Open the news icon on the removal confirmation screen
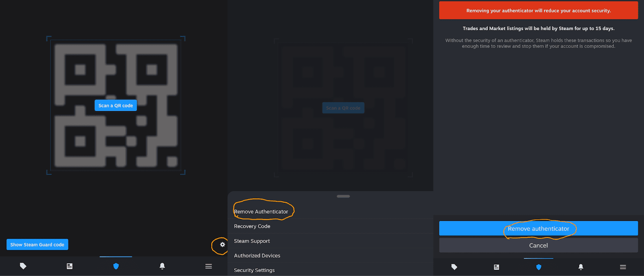 pyautogui.click(x=497, y=267)
